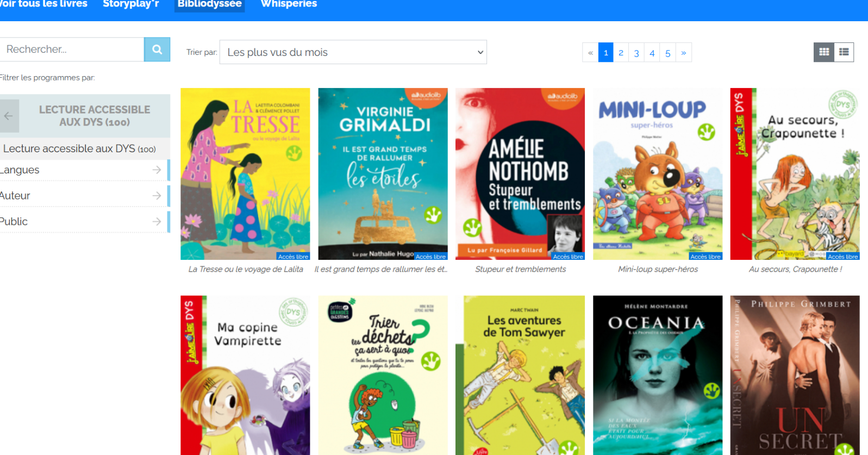Image resolution: width=868 pixels, height=455 pixels.
Task: Switch to grid view layout
Action: [x=824, y=52]
